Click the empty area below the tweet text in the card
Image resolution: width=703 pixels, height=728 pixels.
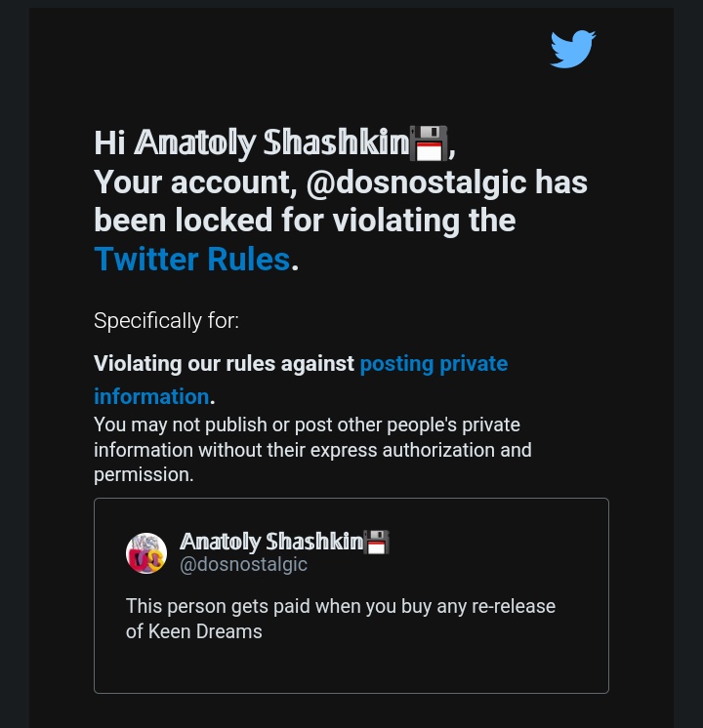(351, 667)
